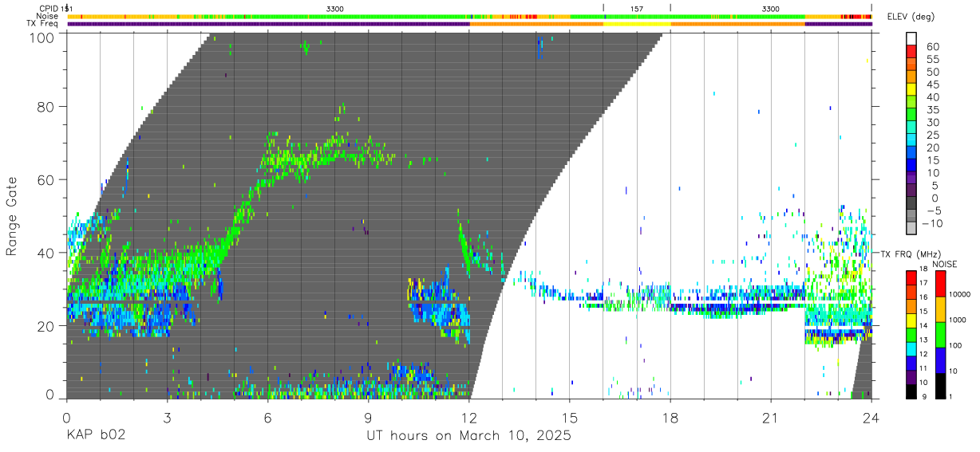The height and width of the screenshot is (452, 980).
Task: Click the '30' label on the ELEV scale
Action: [x=931, y=122]
